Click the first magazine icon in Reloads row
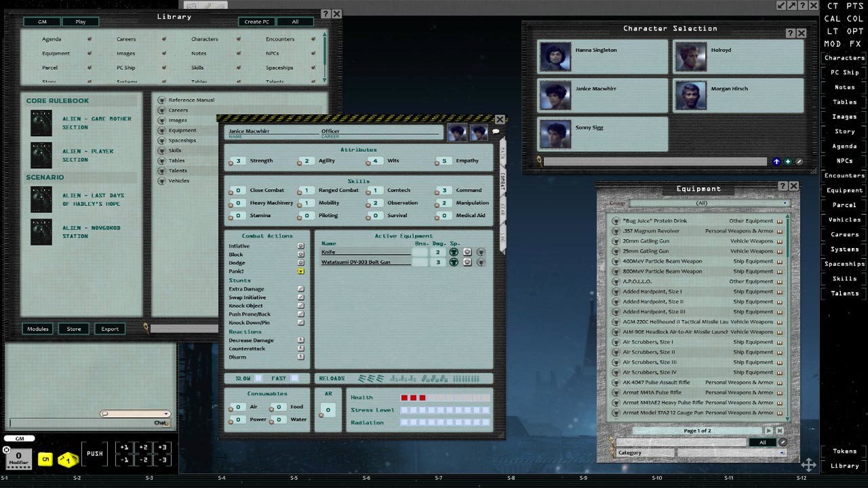Viewport: 868px width, 488px height. click(x=363, y=378)
